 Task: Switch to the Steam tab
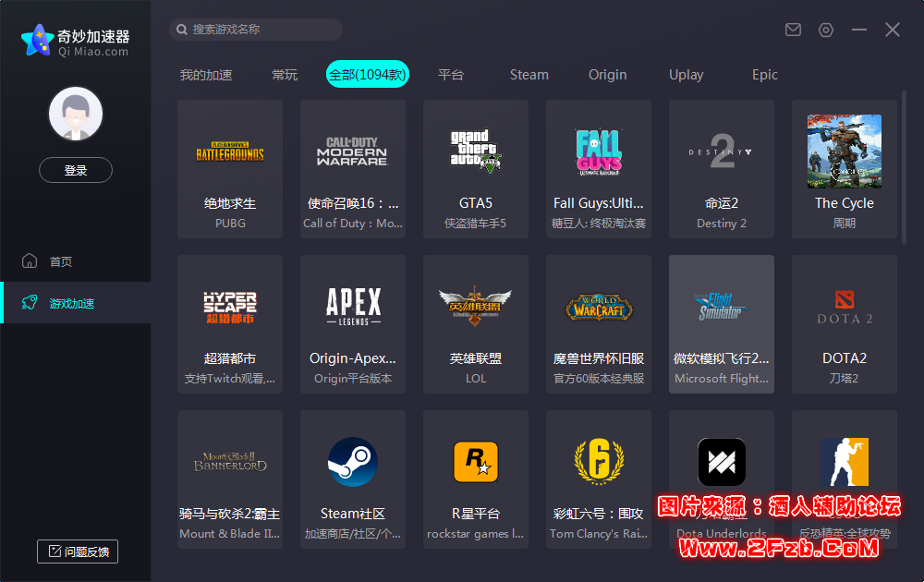529,75
